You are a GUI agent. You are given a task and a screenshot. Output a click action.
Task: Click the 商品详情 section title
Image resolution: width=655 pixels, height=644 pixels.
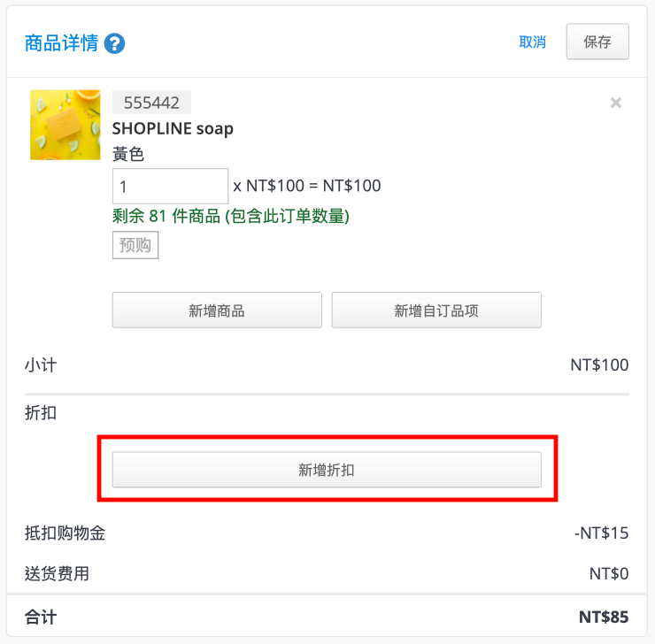pyautogui.click(x=61, y=43)
